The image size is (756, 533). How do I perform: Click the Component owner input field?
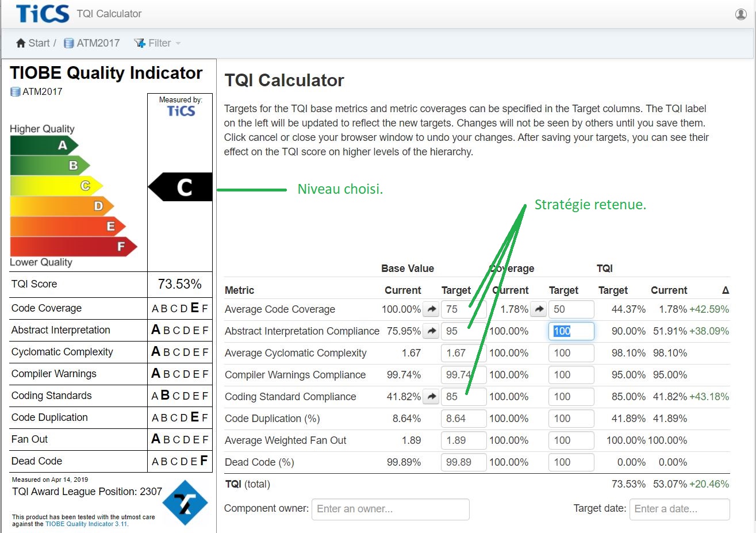point(390,509)
